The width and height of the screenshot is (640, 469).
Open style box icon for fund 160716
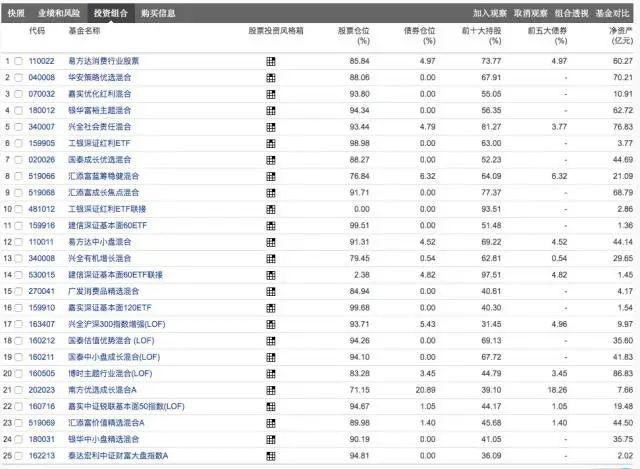(271, 407)
